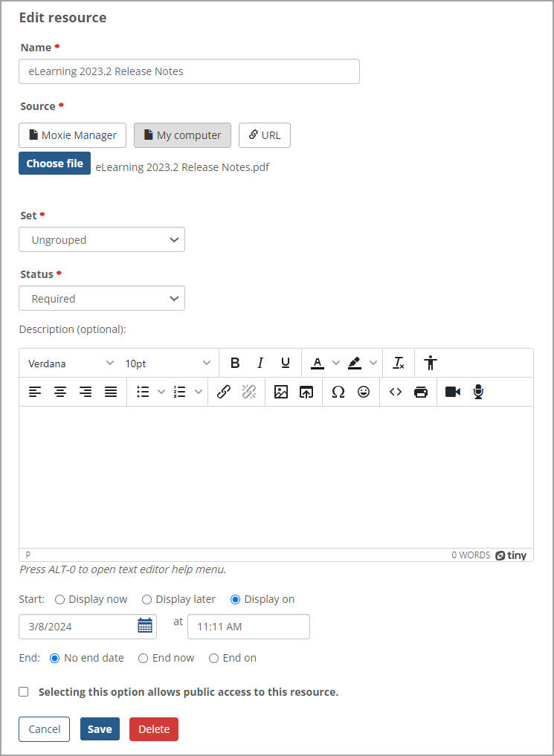Enable public access to this resource
The height and width of the screenshot is (756, 554).
23,691
